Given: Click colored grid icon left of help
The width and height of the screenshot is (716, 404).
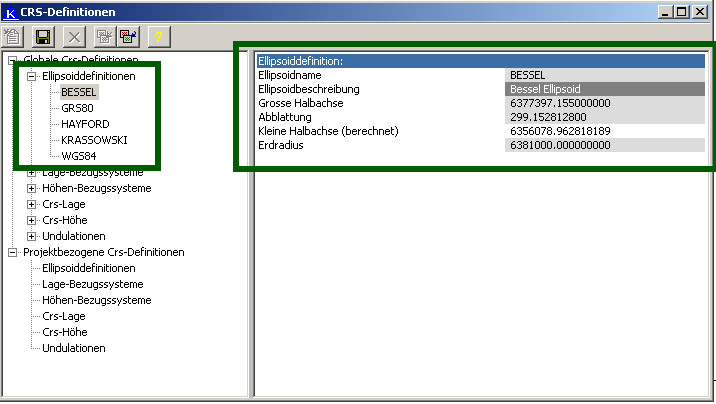Looking at the screenshot, I should 129,37.
